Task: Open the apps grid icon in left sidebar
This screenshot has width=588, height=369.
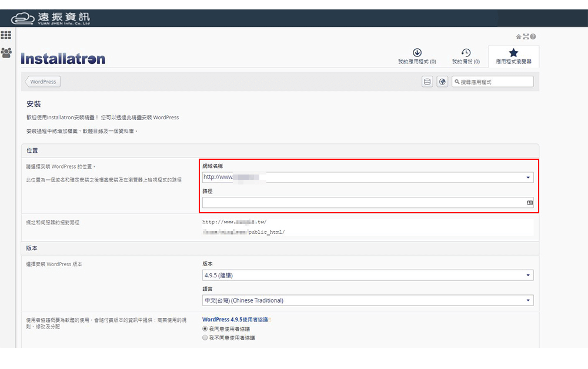Action: 6,35
